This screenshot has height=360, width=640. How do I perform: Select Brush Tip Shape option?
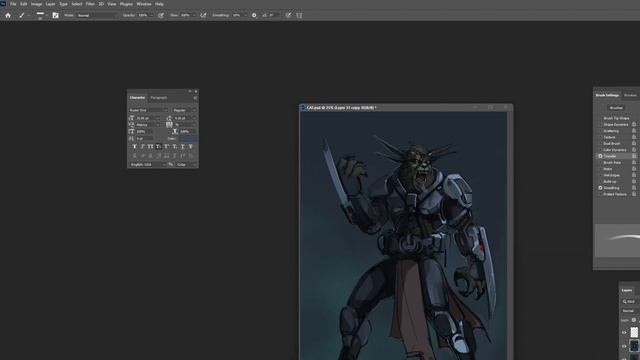616,118
